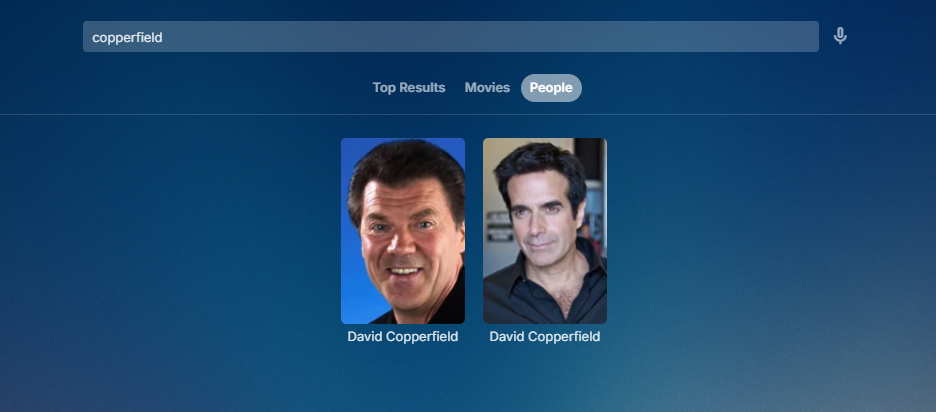Click the microphone voice search icon

pos(840,36)
